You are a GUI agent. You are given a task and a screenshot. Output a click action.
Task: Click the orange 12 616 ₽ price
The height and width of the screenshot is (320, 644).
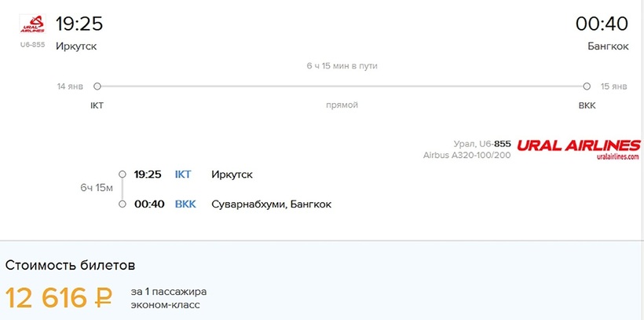pos(59,298)
